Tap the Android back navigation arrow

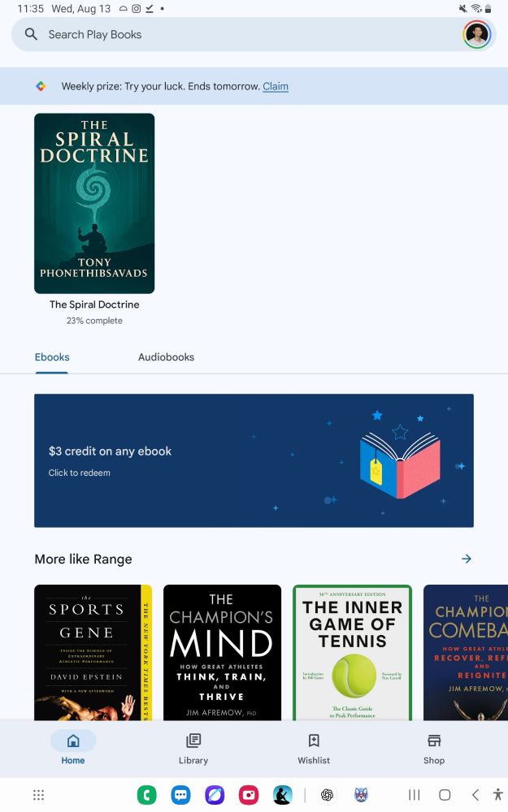pos(475,795)
